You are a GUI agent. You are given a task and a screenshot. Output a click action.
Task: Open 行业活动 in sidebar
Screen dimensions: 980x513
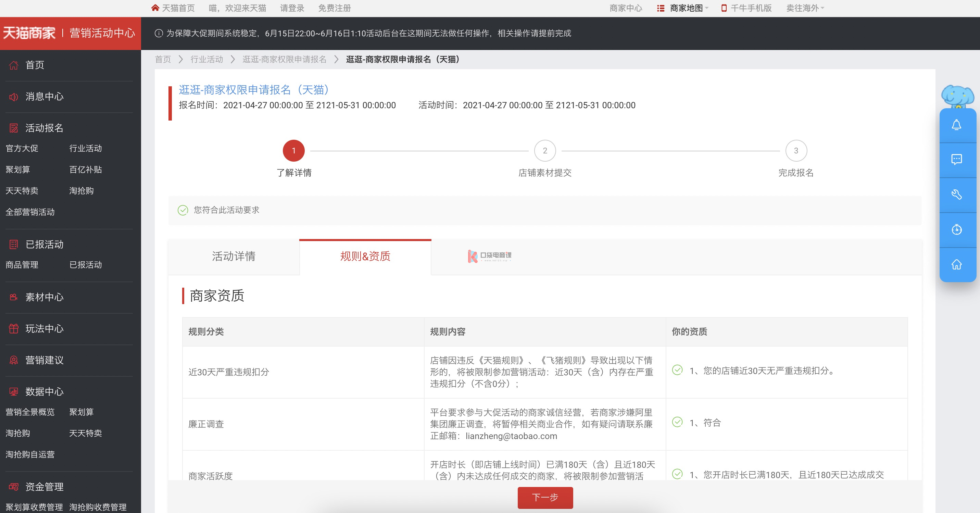pyautogui.click(x=86, y=148)
